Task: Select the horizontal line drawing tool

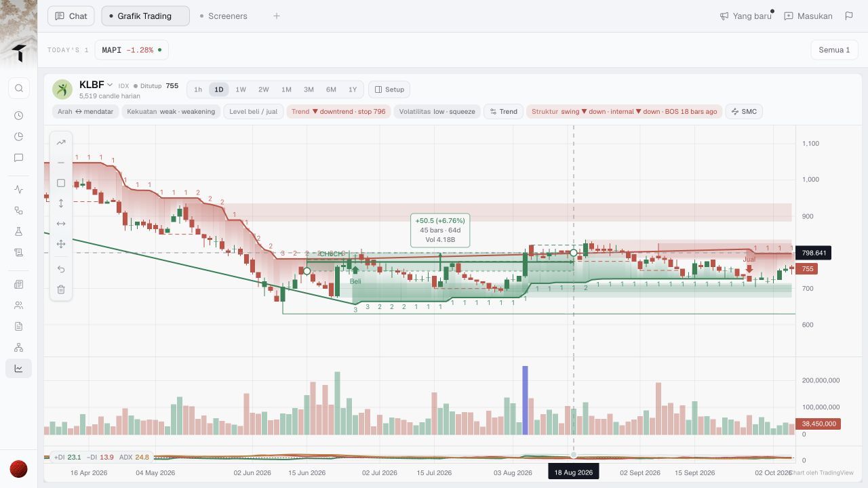Action: point(61,163)
